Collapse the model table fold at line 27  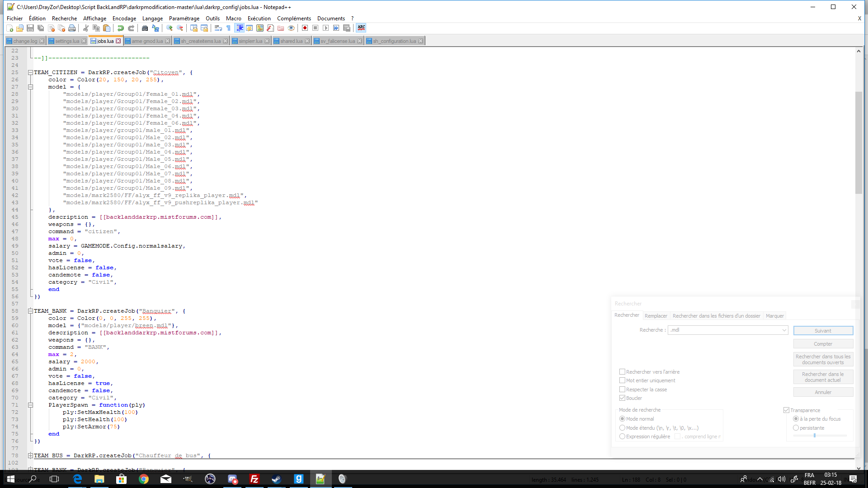coord(30,87)
